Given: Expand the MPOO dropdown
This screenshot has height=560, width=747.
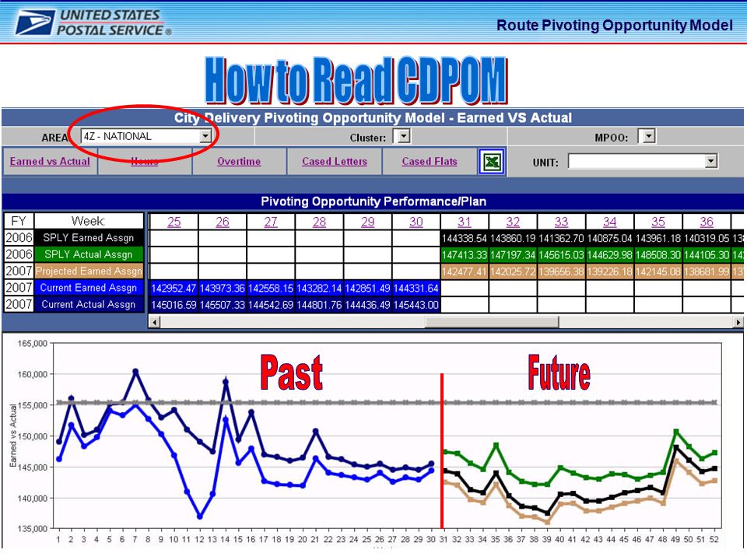Looking at the screenshot, I should point(649,136).
